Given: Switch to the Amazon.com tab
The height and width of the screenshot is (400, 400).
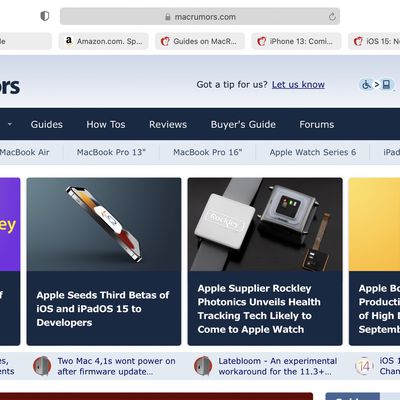Looking at the screenshot, I should (103, 41).
